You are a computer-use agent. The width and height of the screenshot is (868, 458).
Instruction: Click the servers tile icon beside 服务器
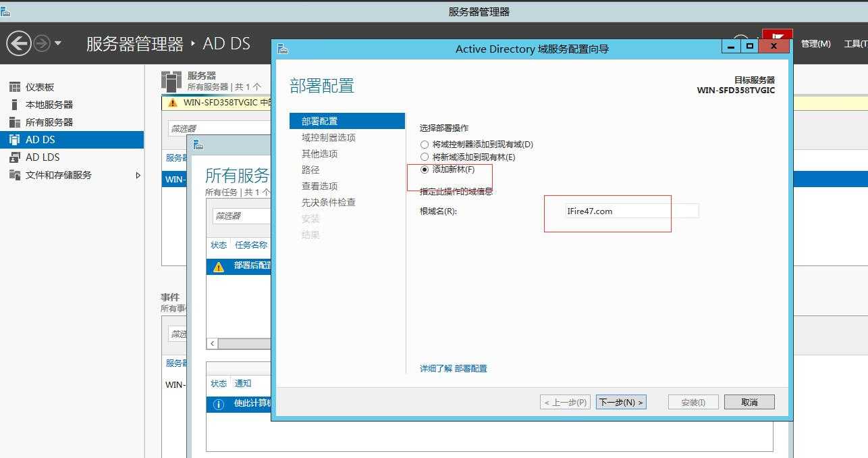point(171,80)
